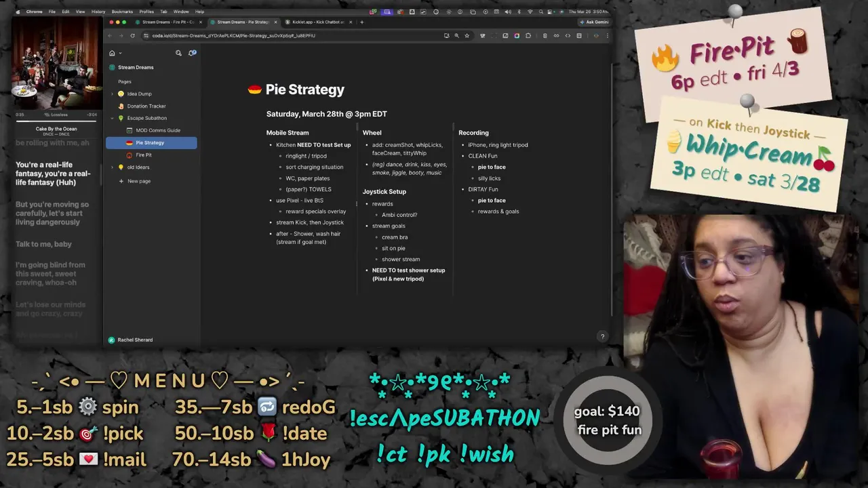
Task: Click the site info icon in address bar
Action: (x=146, y=35)
